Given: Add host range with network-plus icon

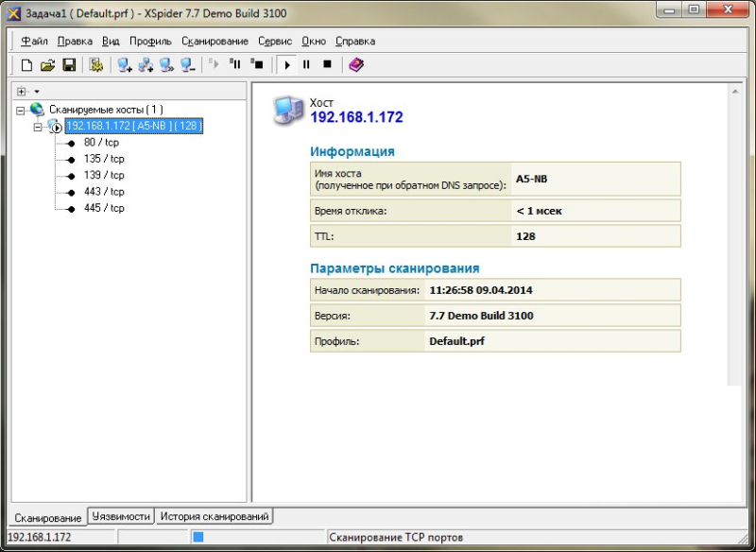Looking at the screenshot, I should pos(146,64).
